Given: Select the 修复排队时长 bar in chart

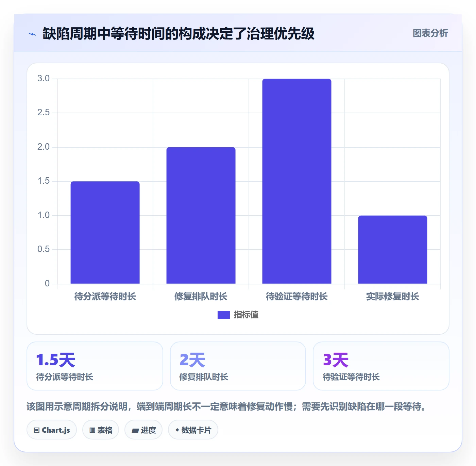Looking at the screenshot, I should click(201, 215).
